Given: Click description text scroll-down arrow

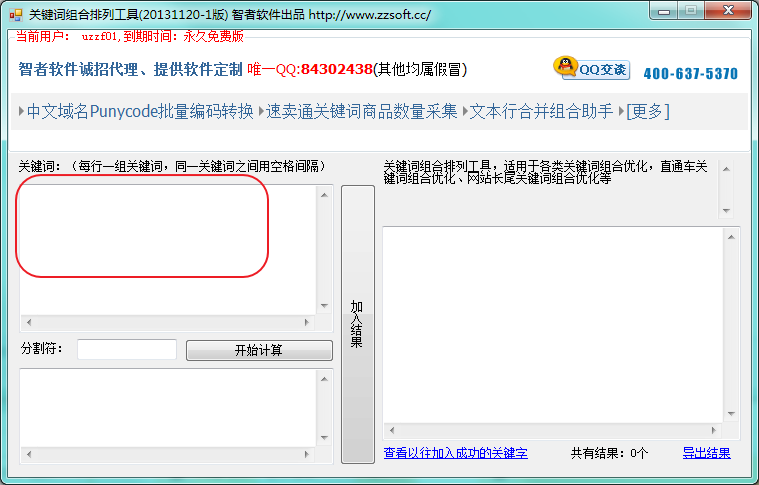Looking at the screenshot, I should pyautogui.click(x=726, y=211).
